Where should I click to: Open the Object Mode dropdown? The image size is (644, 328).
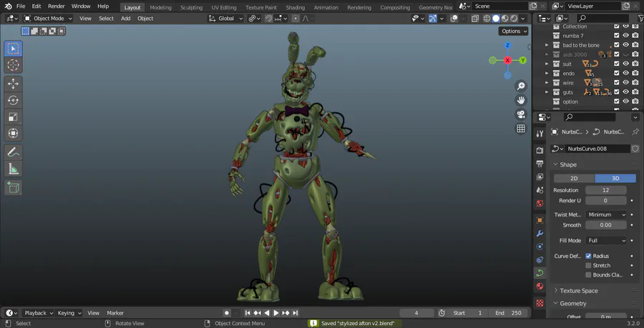[x=48, y=18]
